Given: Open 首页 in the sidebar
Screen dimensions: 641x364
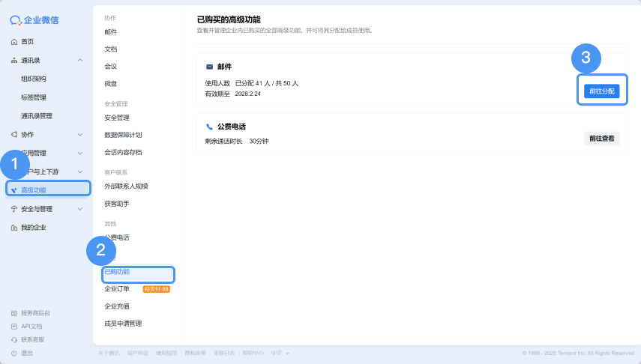Looking at the screenshot, I should 28,42.
